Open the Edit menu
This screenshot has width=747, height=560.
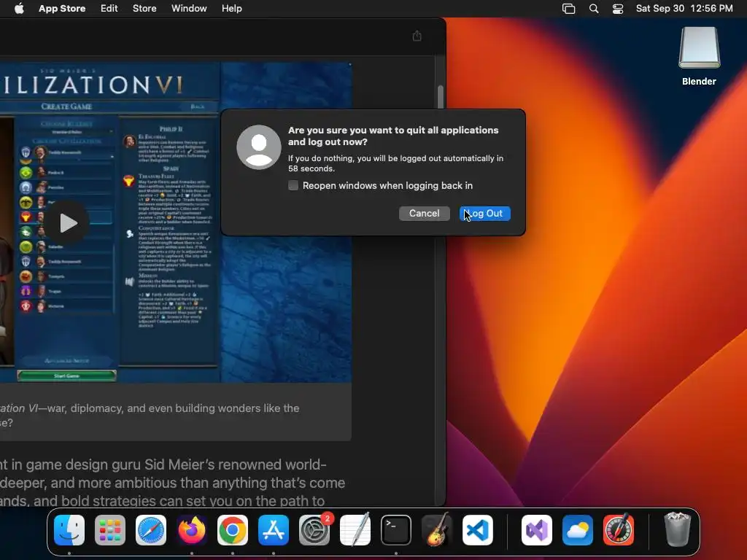pos(109,8)
